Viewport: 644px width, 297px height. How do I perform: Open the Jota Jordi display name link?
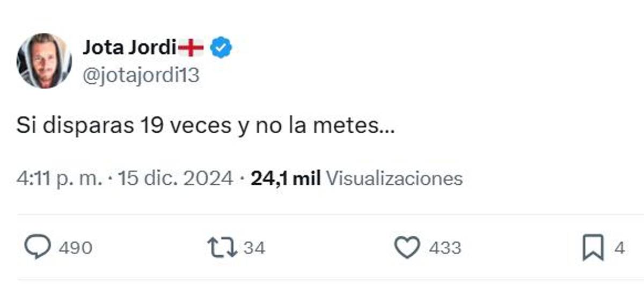(129, 48)
